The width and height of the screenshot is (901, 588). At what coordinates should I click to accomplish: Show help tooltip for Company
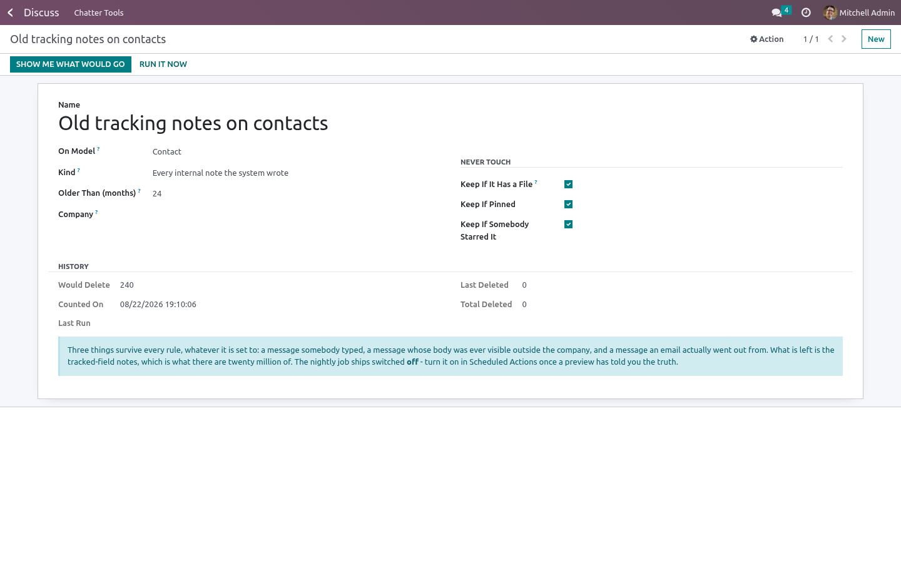[x=96, y=212]
